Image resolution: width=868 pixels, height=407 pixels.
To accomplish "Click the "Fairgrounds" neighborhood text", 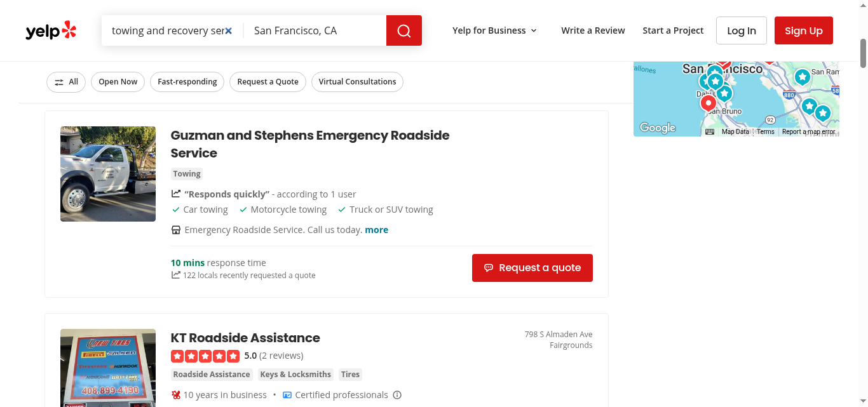I will [571, 345].
